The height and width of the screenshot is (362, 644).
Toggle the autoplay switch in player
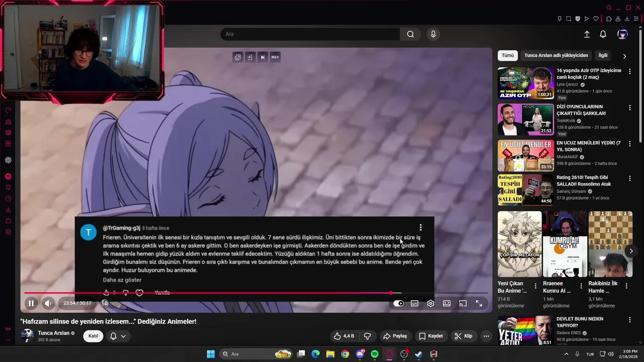click(398, 303)
